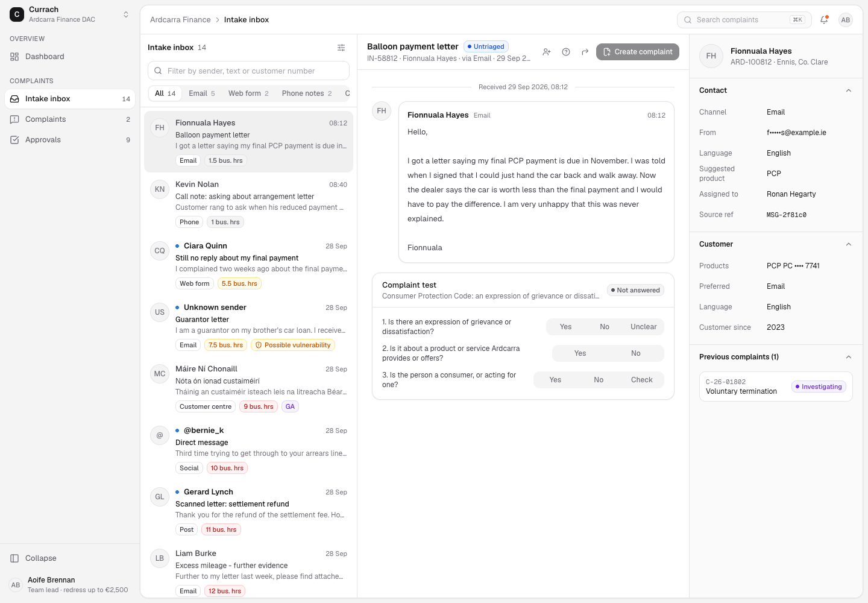Click the search magnifier icon in filter box
The height and width of the screenshot is (603, 868).
(158, 71)
